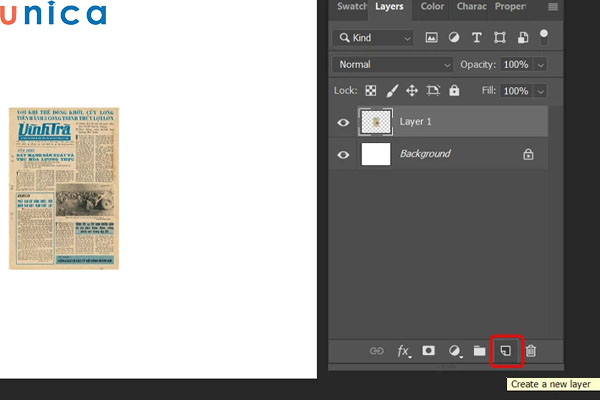Screen dimensions: 600x400
Task: Add a layer style fx
Action: 404,351
